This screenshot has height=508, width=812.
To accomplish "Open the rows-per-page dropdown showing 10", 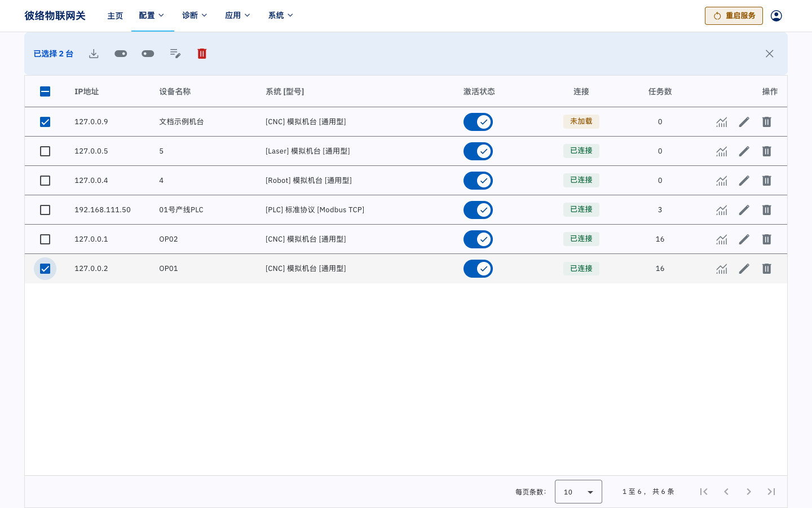I will point(579,492).
